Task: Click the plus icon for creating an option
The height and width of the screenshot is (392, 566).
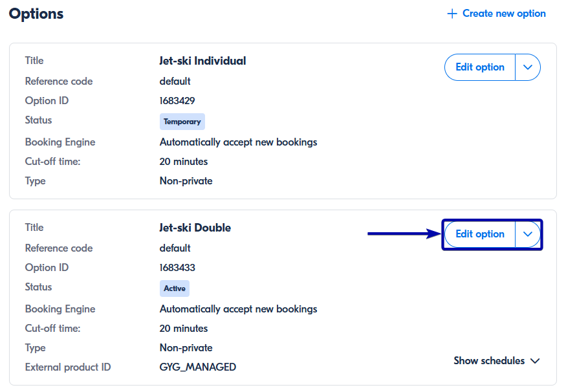Action: (x=452, y=14)
